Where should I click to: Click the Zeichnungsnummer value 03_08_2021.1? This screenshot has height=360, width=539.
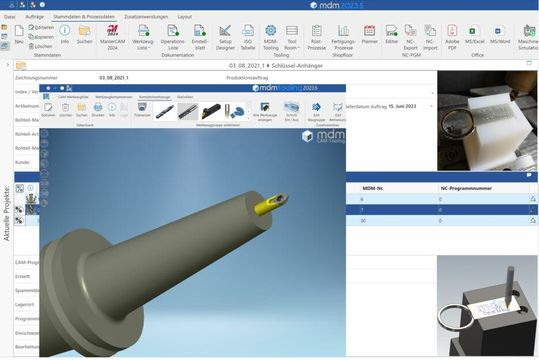click(x=114, y=78)
